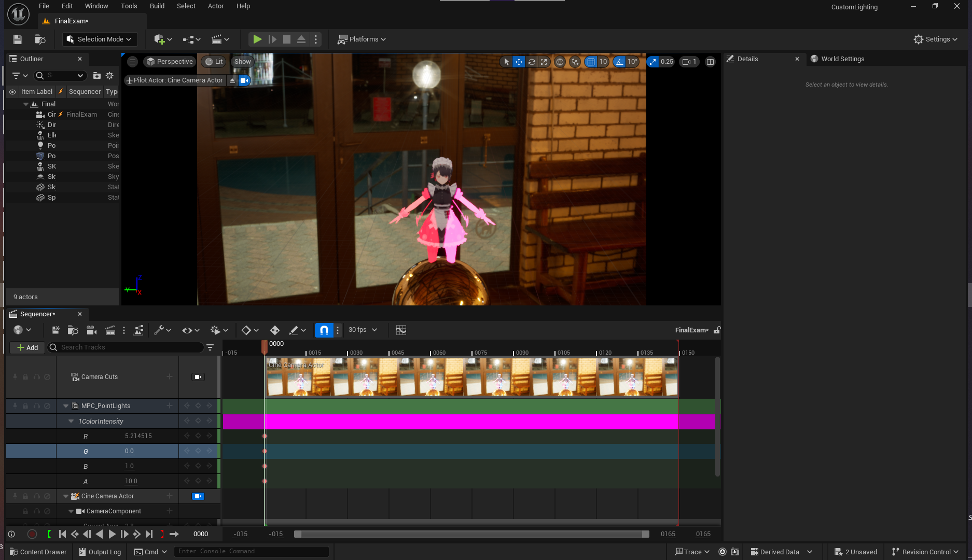This screenshot has width=972, height=560.
Task: Click the Lit view mode button
Action: pyautogui.click(x=214, y=62)
